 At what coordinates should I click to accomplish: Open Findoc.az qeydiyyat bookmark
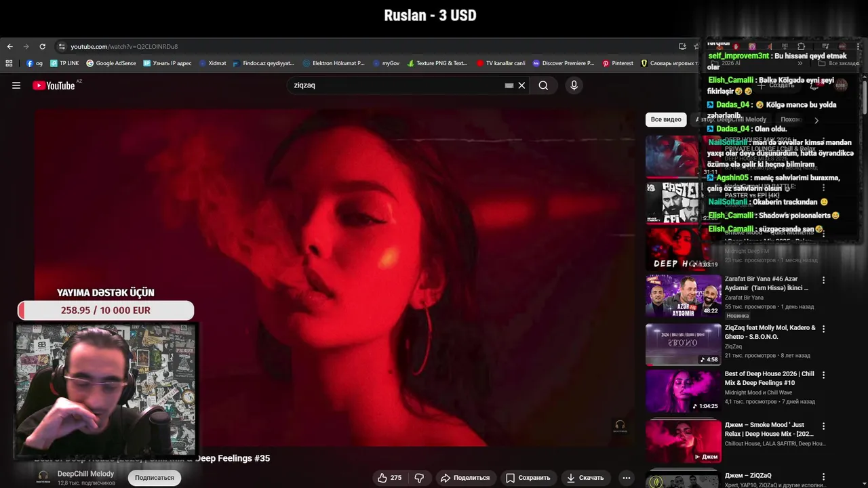click(263, 63)
